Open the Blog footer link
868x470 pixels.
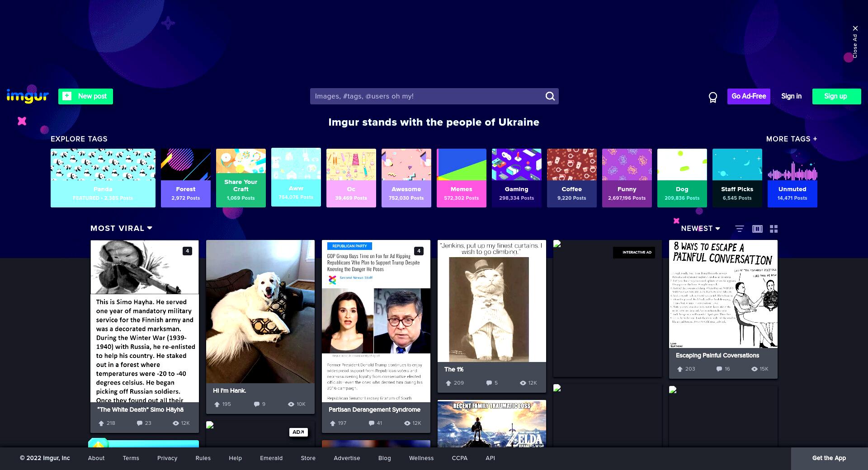pos(385,458)
